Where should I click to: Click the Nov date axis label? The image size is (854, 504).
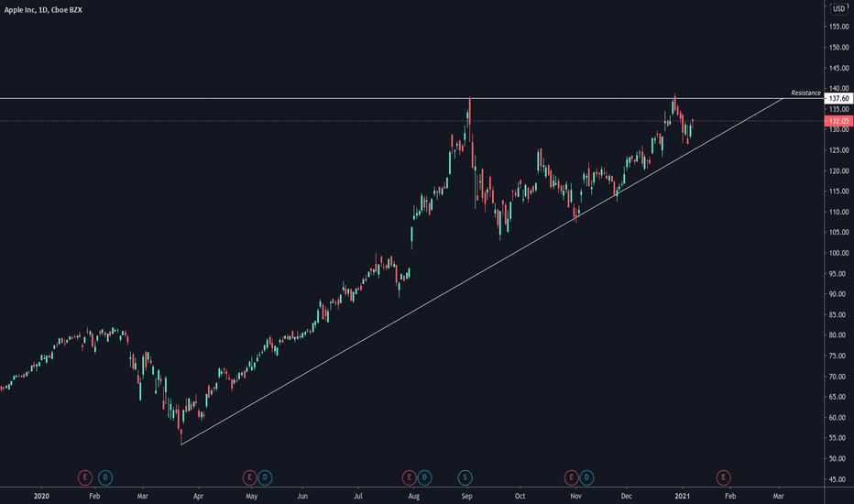coord(575,496)
